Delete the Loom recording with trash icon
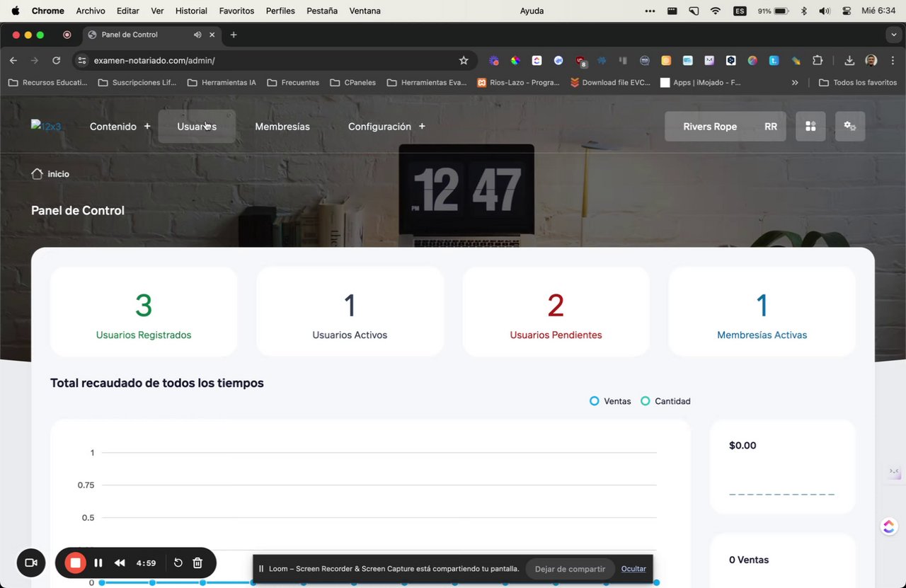 click(197, 563)
